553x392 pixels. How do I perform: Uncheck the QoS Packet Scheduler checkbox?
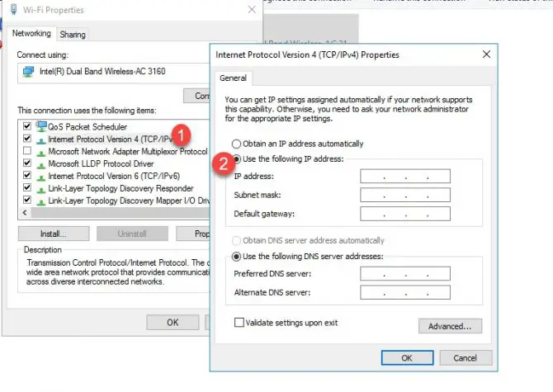click(27, 125)
